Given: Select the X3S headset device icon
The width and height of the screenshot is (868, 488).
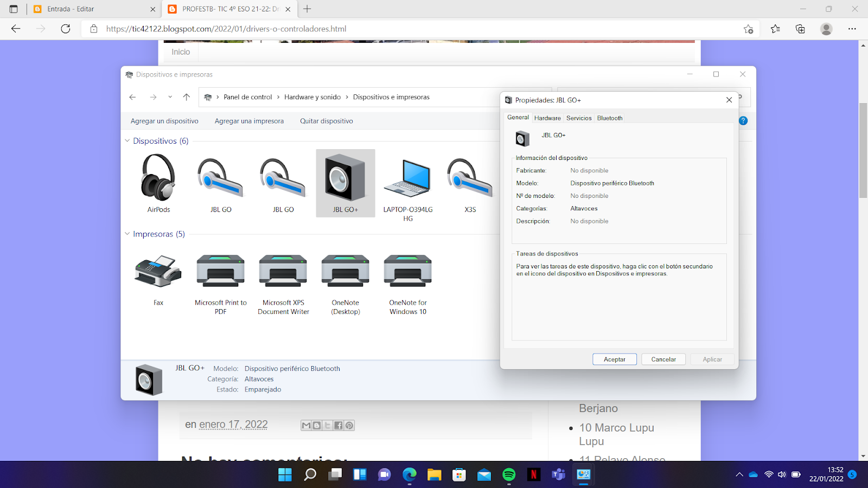Looking at the screenshot, I should (x=470, y=178).
